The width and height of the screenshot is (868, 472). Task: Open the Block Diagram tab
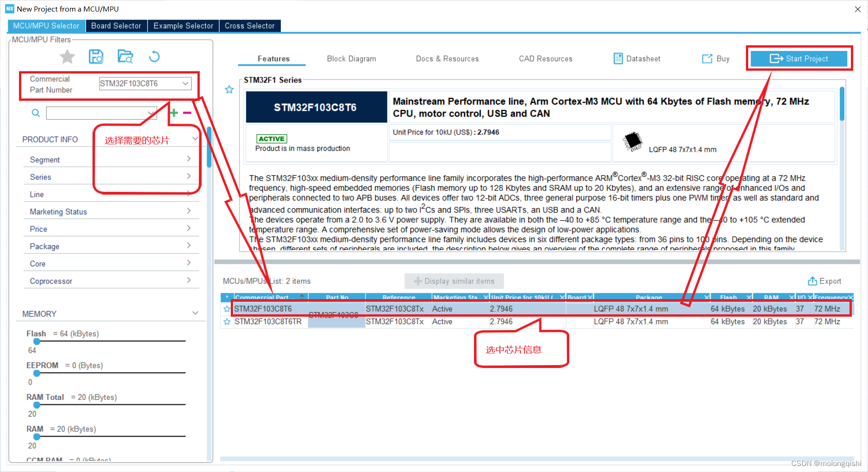coord(351,59)
